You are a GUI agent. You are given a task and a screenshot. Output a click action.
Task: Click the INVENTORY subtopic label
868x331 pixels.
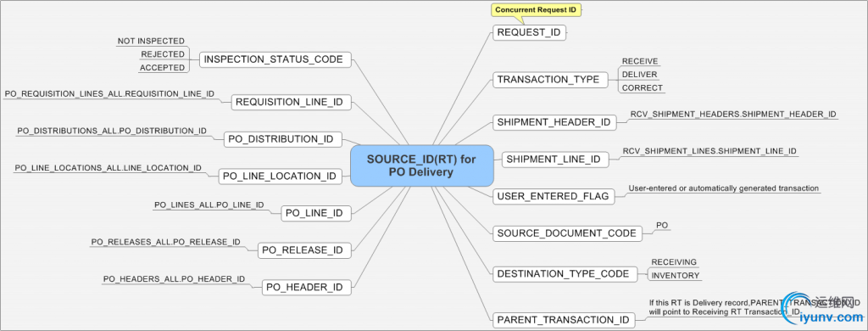tap(675, 276)
